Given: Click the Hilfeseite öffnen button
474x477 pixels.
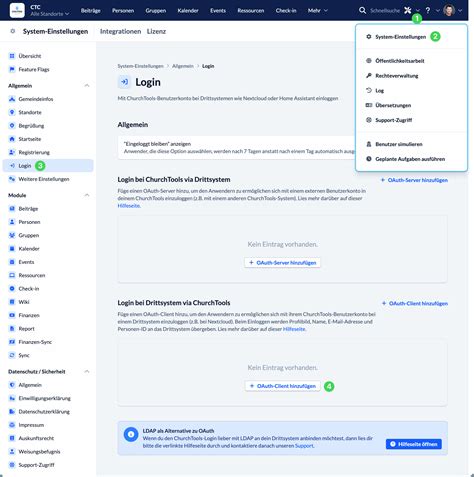Looking at the screenshot, I should click(414, 444).
